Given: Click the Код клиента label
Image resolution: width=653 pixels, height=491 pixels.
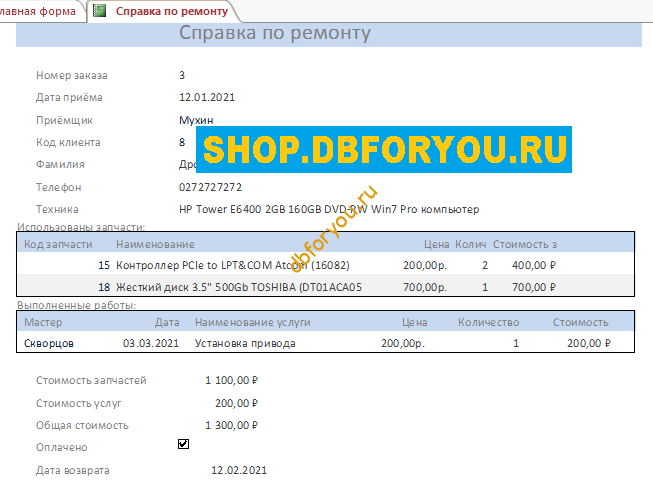Looking at the screenshot, I should pyautogui.click(x=68, y=142).
